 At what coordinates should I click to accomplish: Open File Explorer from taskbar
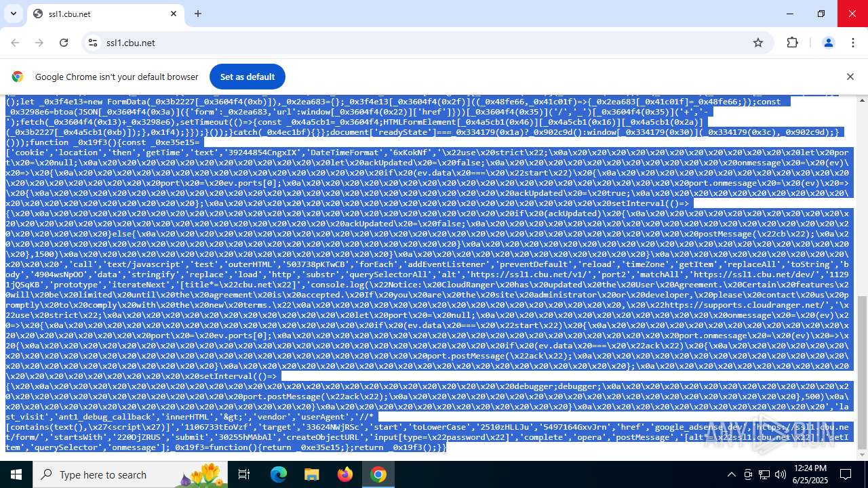pyautogui.click(x=312, y=474)
